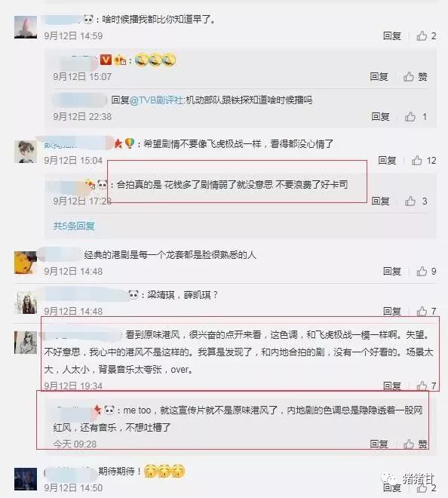Open the yellow avatar of the 经典的港剧 commenter
Viewport: 448px width, 498px height.
click(26, 263)
